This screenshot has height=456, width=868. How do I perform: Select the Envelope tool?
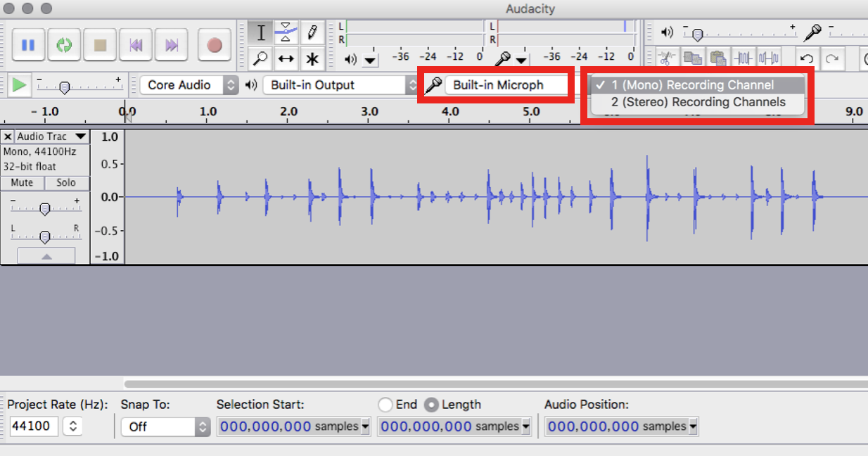click(286, 32)
